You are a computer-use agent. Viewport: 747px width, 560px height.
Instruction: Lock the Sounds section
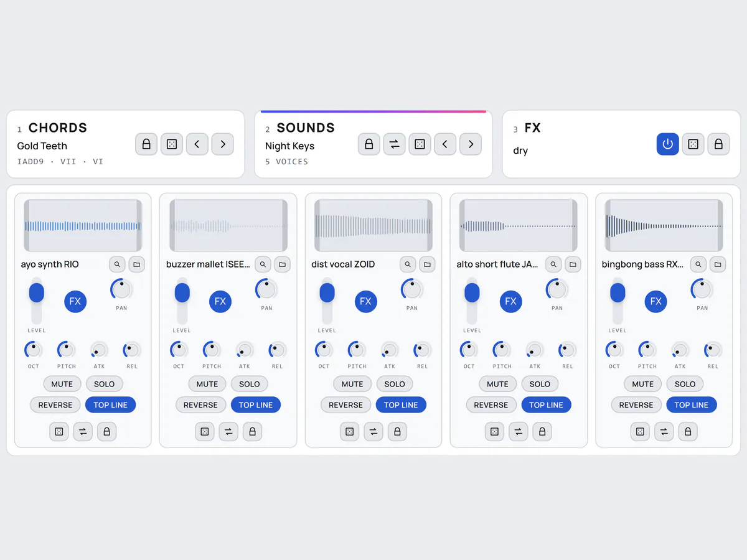tap(369, 144)
